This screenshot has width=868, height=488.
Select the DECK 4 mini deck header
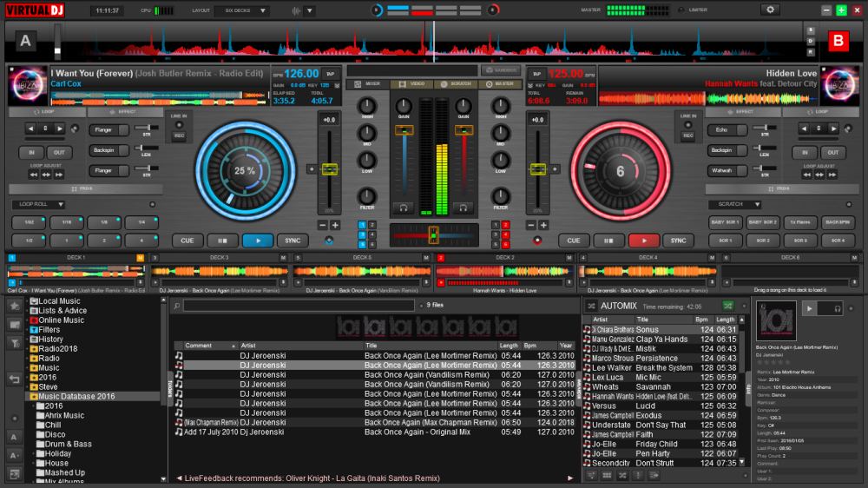click(x=648, y=258)
